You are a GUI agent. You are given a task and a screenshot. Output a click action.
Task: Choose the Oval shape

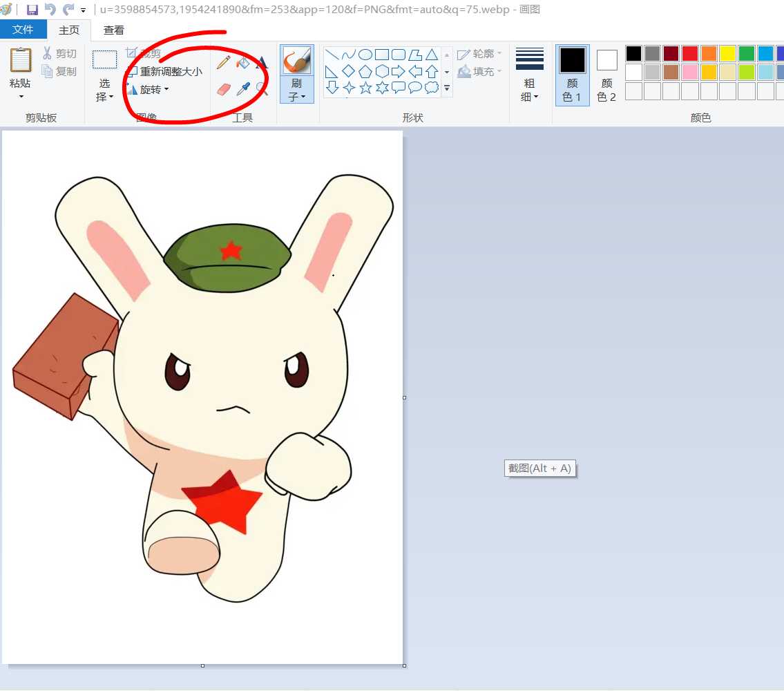click(365, 55)
